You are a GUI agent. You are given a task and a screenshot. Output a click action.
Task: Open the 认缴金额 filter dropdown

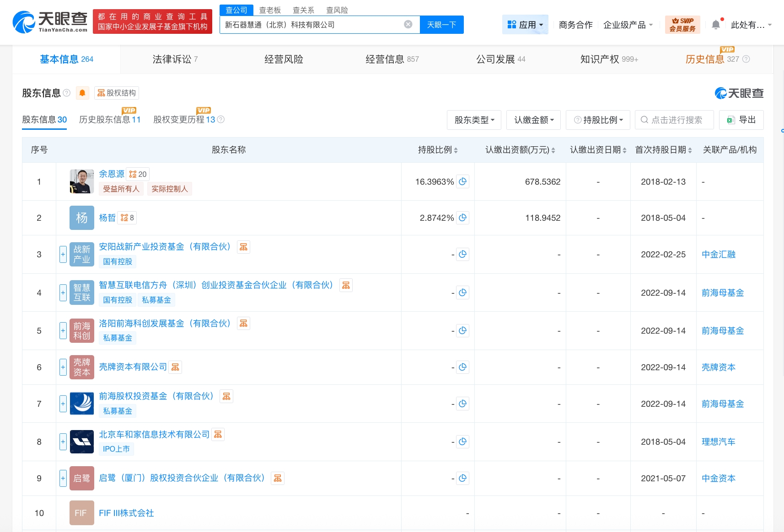click(x=534, y=120)
